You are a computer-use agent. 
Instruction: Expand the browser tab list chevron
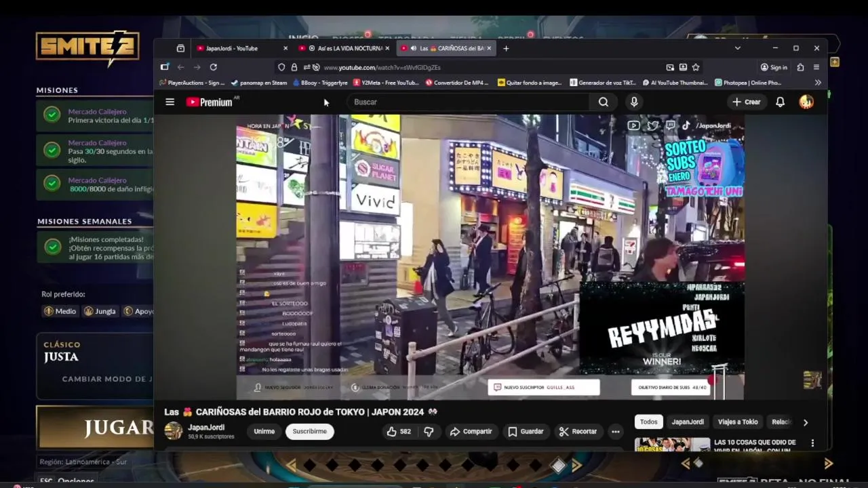(737, 48)
